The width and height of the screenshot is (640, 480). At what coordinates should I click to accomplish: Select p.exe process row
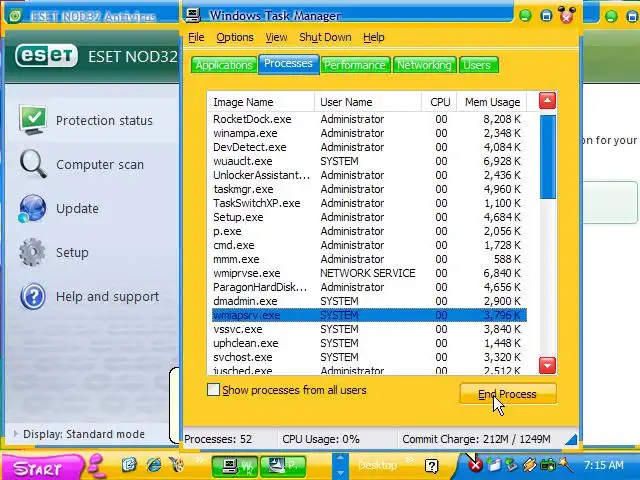pyautogui.click(x=369, y=231)
